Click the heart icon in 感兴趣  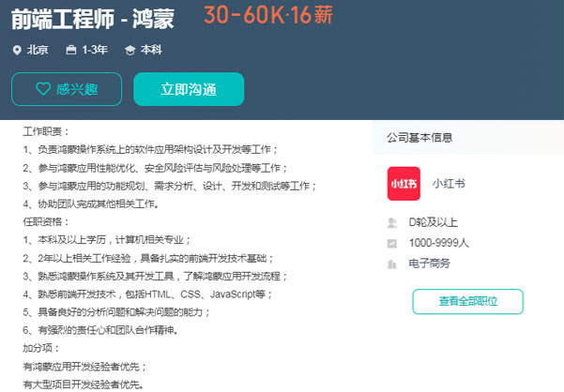(x=43, y=89)
